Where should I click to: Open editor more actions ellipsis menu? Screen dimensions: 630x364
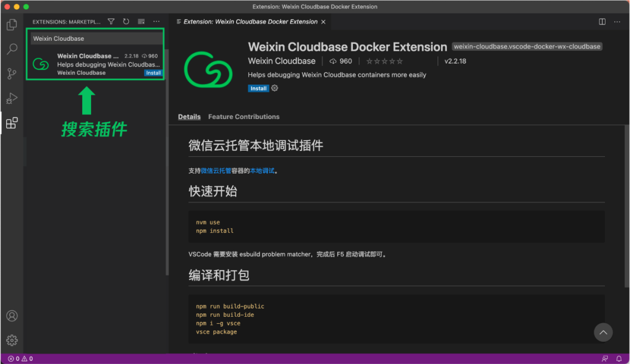(617, 22)
